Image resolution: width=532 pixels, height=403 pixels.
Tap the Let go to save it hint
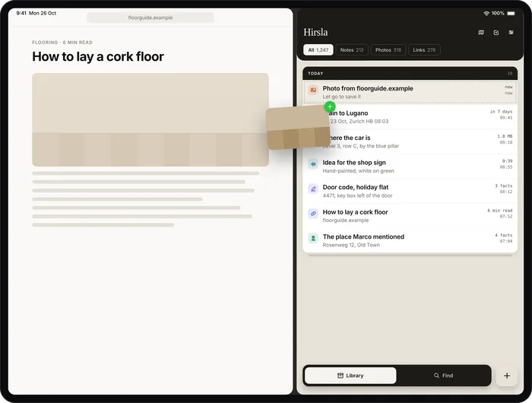(x=342, y=97)
